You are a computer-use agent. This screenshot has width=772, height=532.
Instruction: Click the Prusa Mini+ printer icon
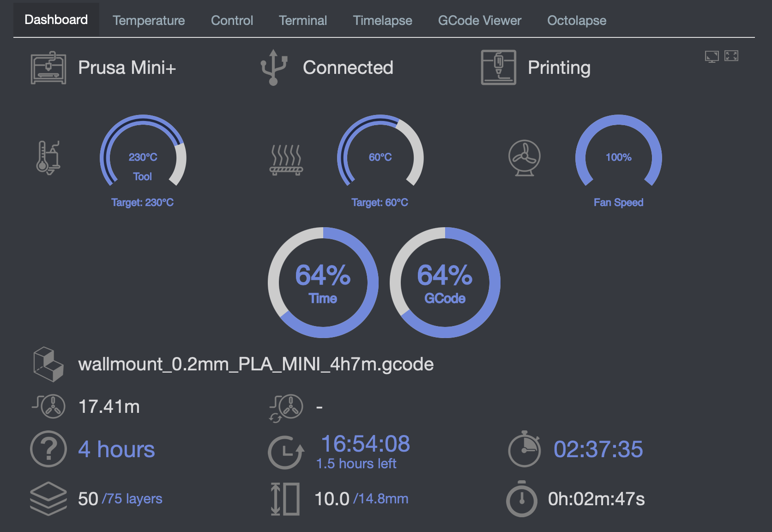click(48, 68)
